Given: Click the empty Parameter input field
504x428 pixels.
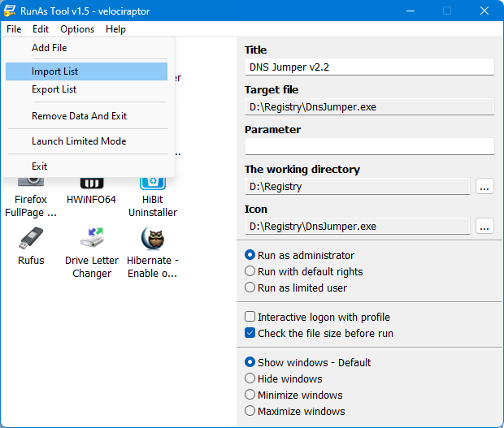Looking at the screenshot, I should (369, 146).
